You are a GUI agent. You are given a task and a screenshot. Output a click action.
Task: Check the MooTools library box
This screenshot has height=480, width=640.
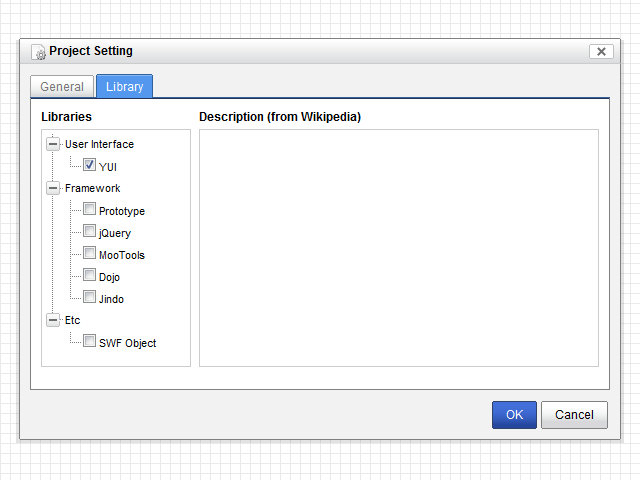[x=90, y=254]
